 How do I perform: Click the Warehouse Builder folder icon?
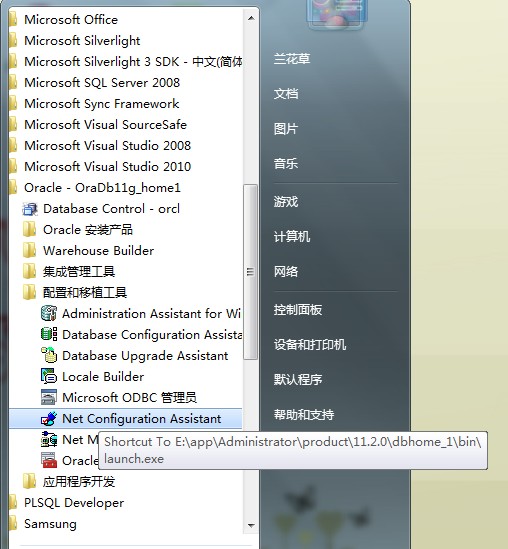pos(29,251)
